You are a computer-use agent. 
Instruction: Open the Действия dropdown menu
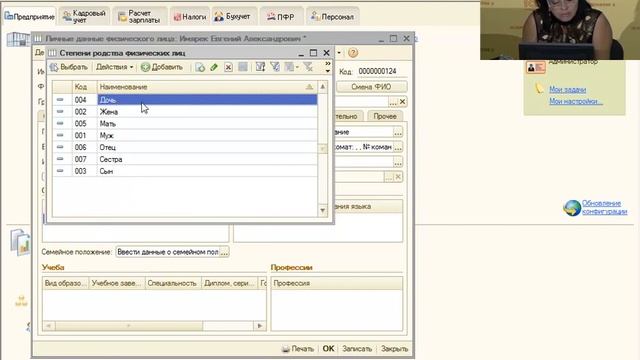[114, 67]
